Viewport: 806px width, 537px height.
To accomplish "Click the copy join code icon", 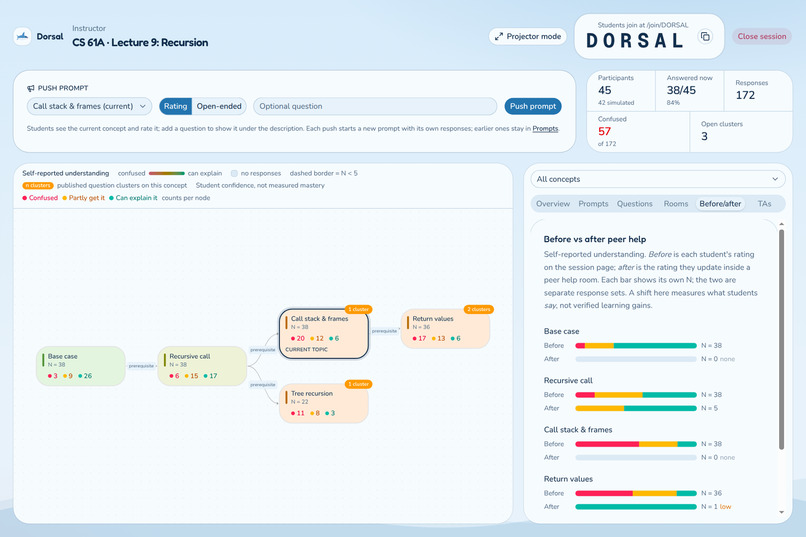I will [x=705, y=36].
